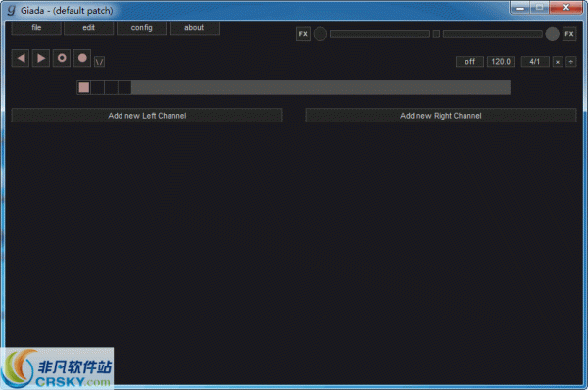Open the file menu
The height and width of the screenshot is (390, 588).
(x=36, y=28)
